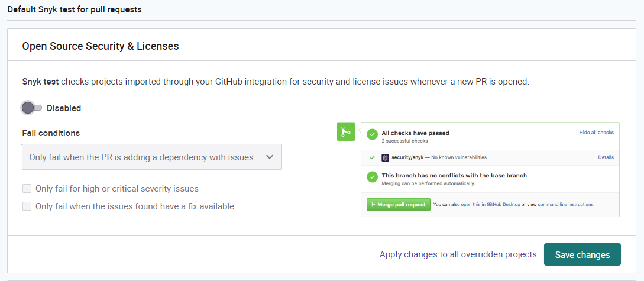Click the Details link for security/snyk
This screenshot has width=644, height=281.
pyautogui.click(x=606, y=157)
